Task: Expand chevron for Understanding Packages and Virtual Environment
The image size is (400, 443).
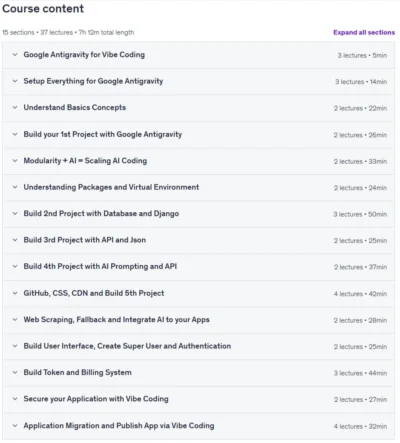Action: tap(15, 187)
